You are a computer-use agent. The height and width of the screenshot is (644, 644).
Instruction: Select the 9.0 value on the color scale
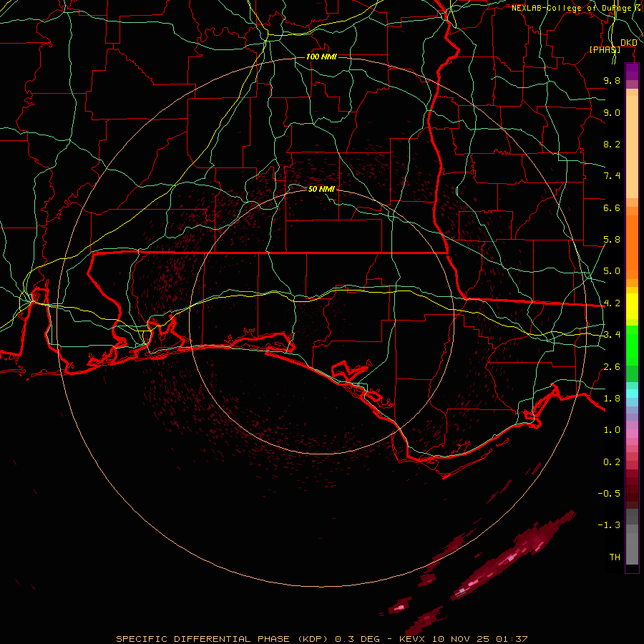pos(612,112)
